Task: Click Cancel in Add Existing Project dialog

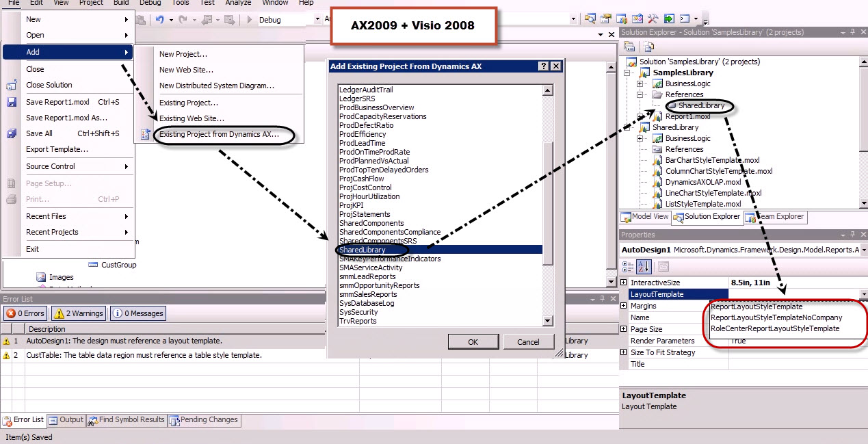Action: click(x=528, y=341)
